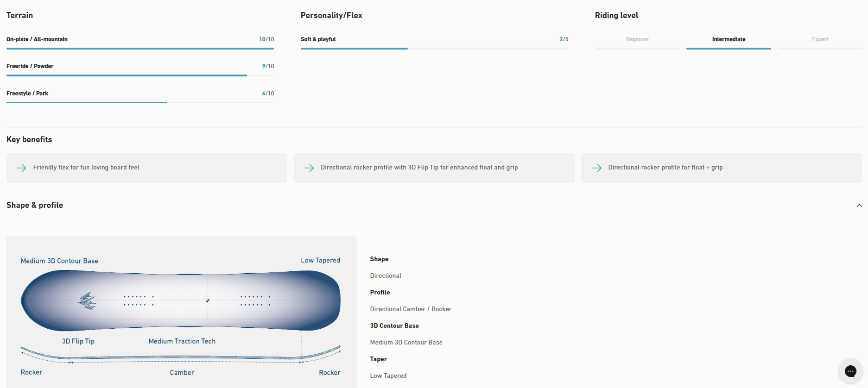Click the Shape & profile heading
The width and height of the screenshot is (868, 388).
coord(35,205)
